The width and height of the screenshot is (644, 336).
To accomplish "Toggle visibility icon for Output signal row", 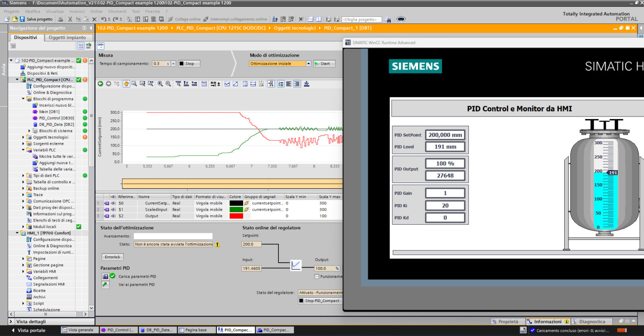I will [113, 216].
